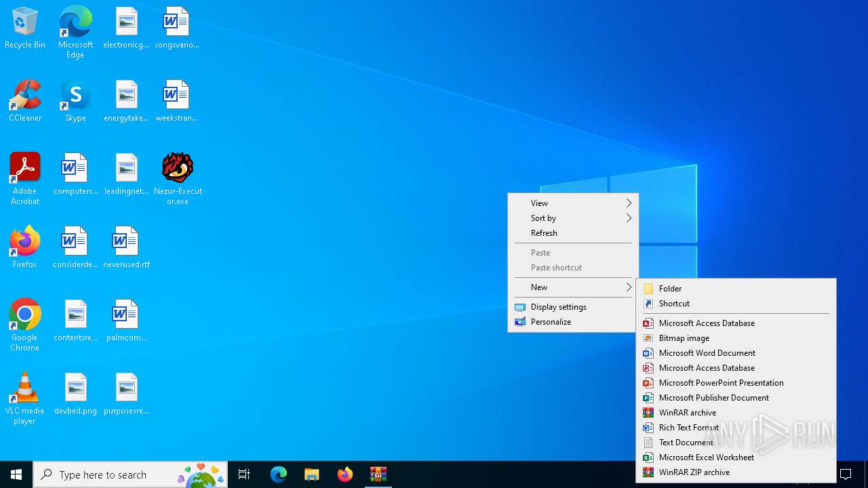Click the taskbar search box

(x=130, y=474)
